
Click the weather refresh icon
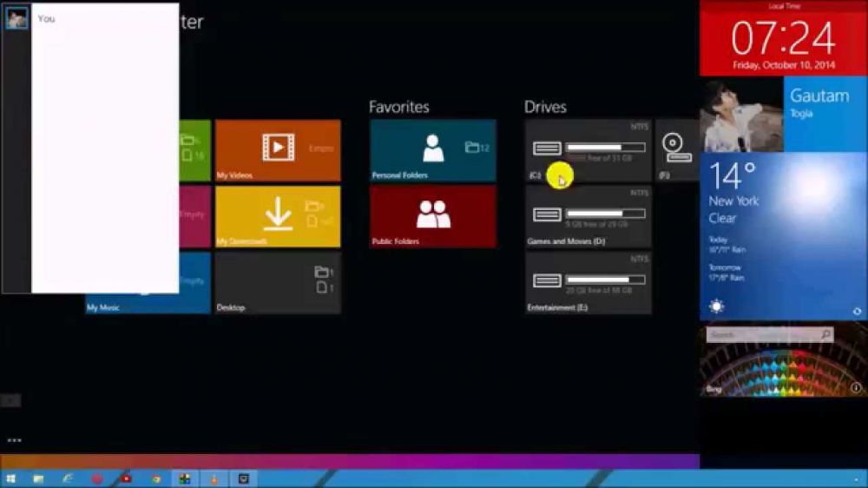pyautogui.click(x=858, y=311)
